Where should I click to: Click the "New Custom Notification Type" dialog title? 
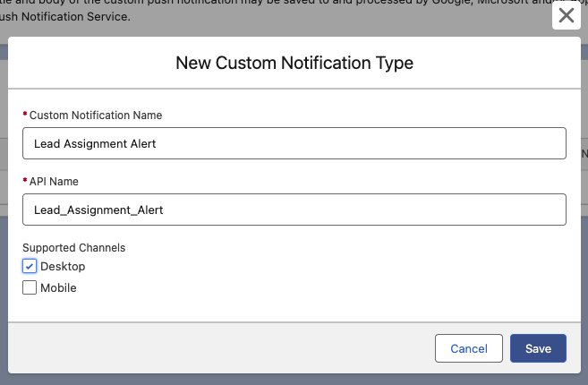click(294, 63)
